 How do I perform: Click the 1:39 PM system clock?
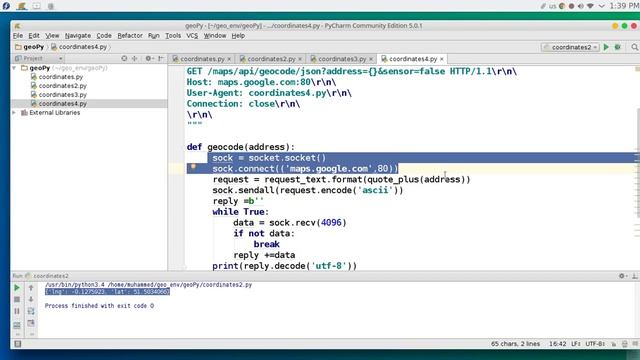click(624, 6)
